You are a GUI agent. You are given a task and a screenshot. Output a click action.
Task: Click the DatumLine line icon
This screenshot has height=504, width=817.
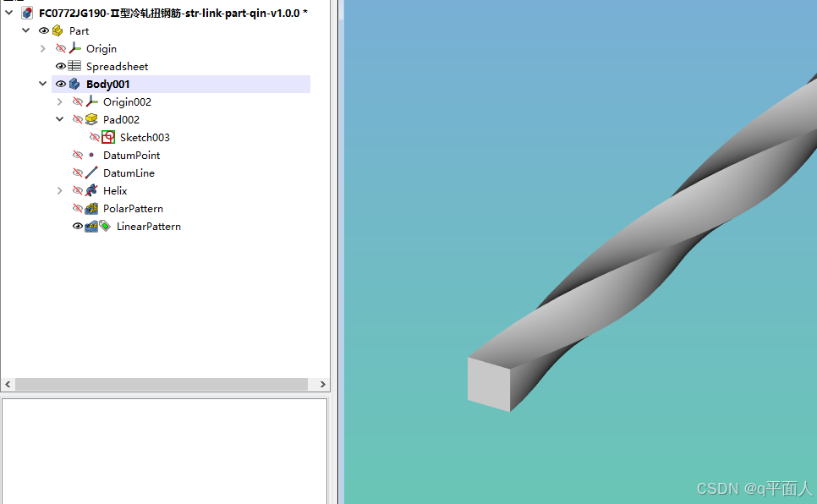(91, 173)
